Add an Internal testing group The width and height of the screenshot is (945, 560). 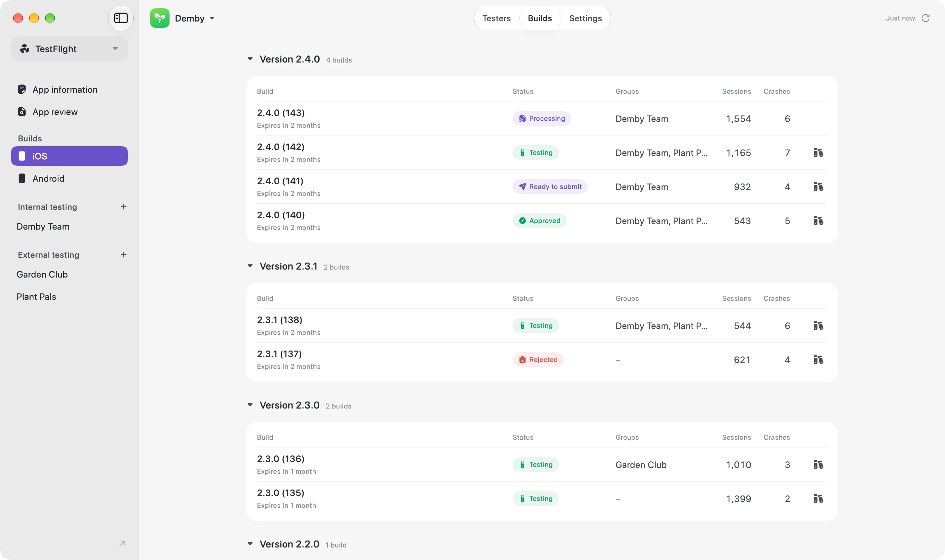[123, 207]
